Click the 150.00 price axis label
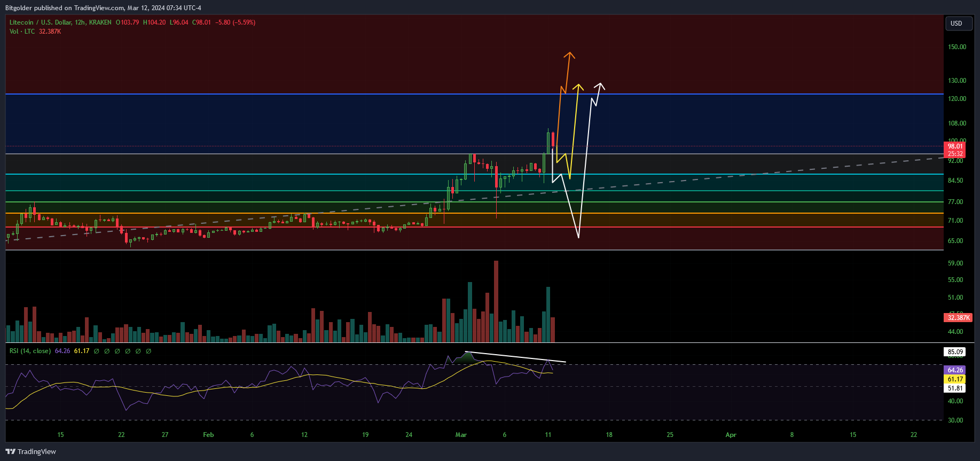This screenshot has height=461, width=980. tap(957, 47)
